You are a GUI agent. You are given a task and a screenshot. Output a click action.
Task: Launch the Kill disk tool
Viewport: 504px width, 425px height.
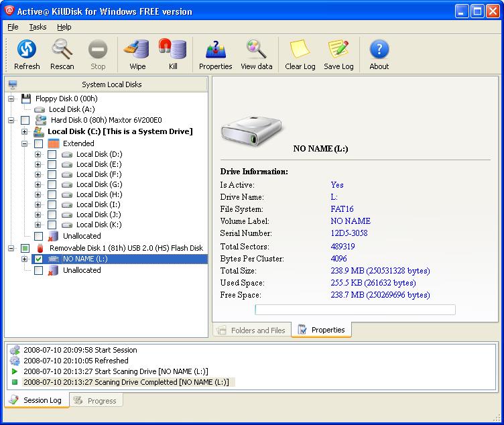pos(173,49)
